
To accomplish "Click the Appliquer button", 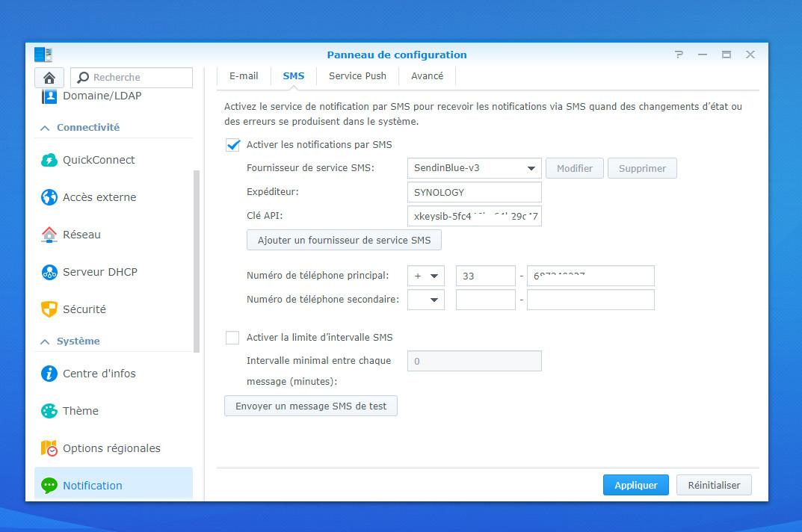I will pos(636,486).
